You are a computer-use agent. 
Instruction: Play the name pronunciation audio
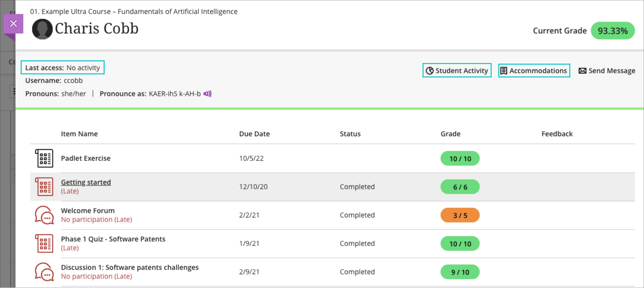pos(207,94)
